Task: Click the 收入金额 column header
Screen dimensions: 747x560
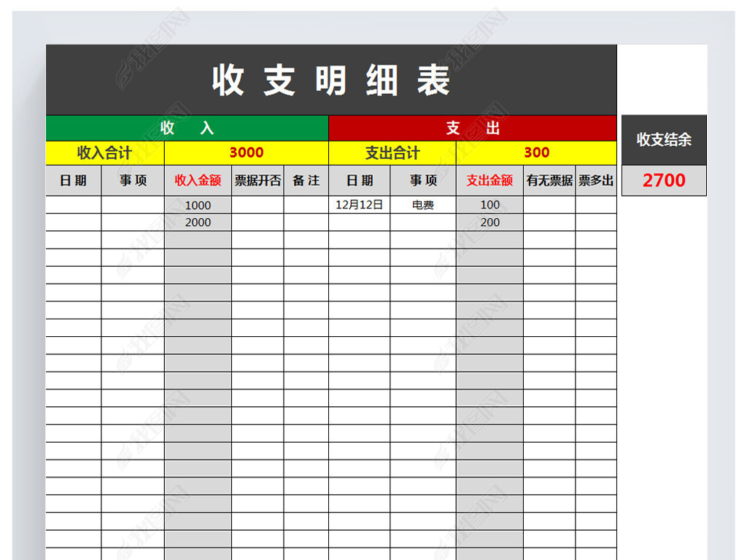Action: [198, 180]
